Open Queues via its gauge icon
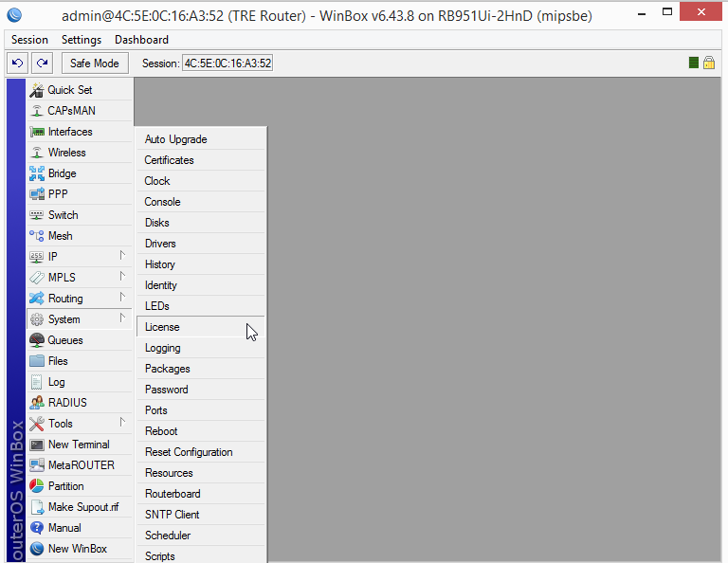 click(37, 340)
